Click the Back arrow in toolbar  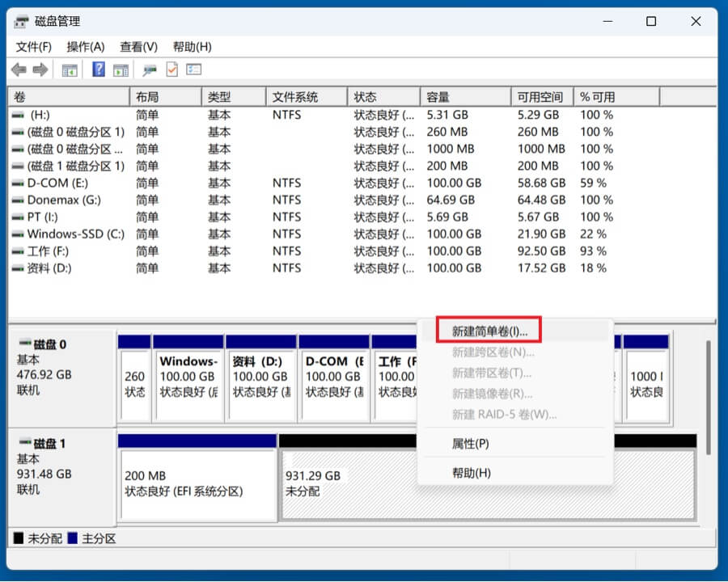18,70
